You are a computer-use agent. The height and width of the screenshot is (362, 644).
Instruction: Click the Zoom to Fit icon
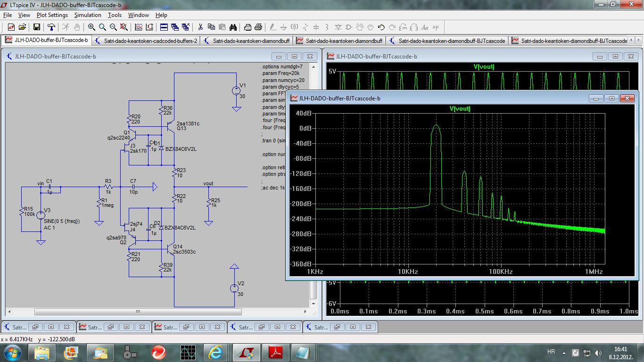click(x=124, y=27)
